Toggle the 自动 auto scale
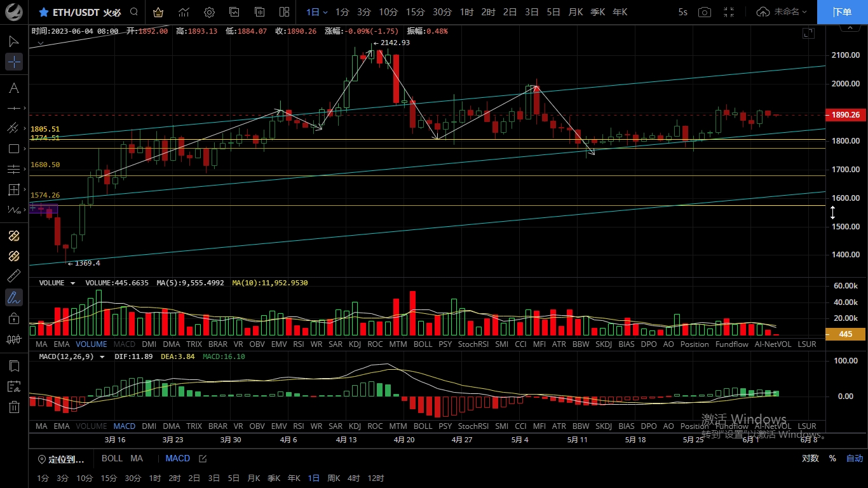 [x=855, y=458]
